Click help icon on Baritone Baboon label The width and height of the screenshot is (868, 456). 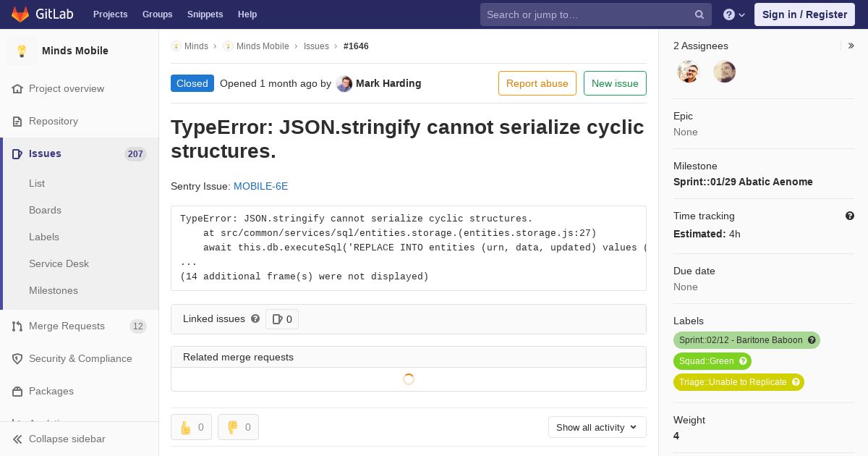[x=812, y=340]
